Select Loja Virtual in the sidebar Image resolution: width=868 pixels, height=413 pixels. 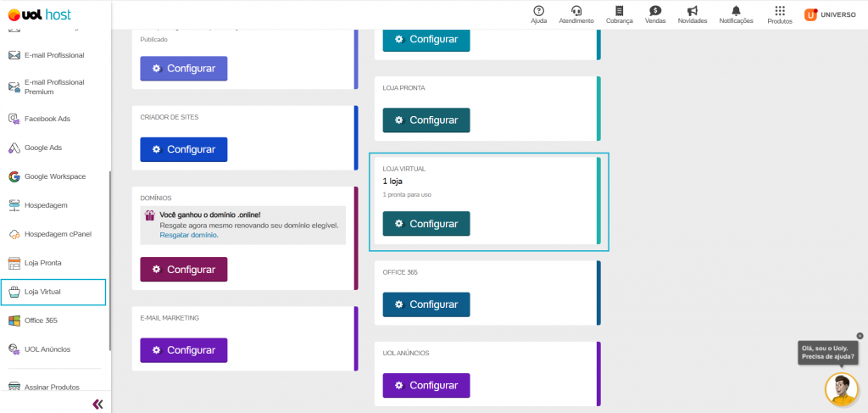(x=53, y=292)
